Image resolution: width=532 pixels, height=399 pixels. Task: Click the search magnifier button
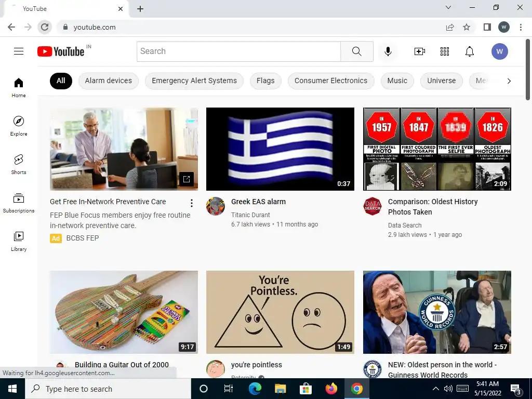356,51
